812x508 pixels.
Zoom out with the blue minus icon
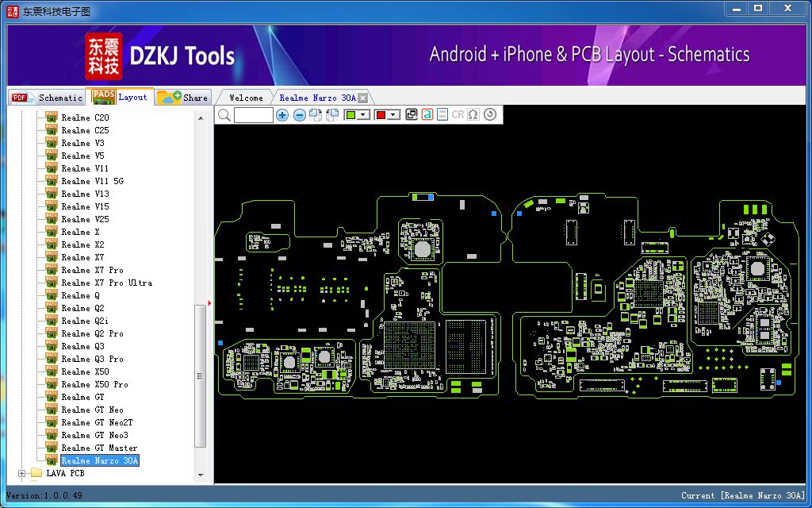[299, 115]
